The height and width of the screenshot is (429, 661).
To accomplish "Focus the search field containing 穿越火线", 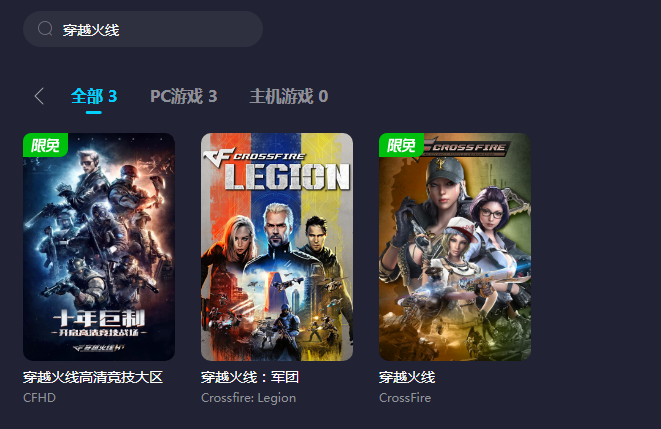I will coord(143,29).
